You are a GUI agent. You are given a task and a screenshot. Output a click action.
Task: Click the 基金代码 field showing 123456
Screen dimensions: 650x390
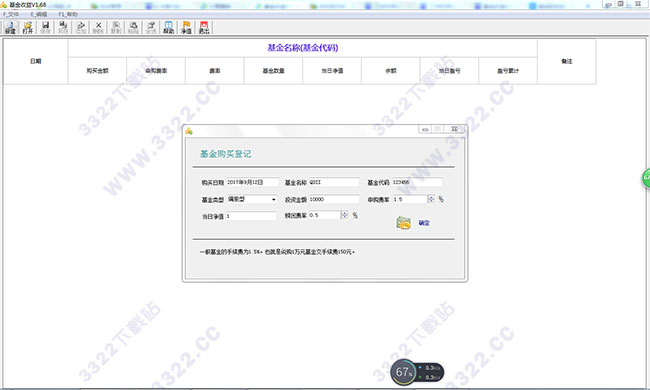[x=417, y=182]
